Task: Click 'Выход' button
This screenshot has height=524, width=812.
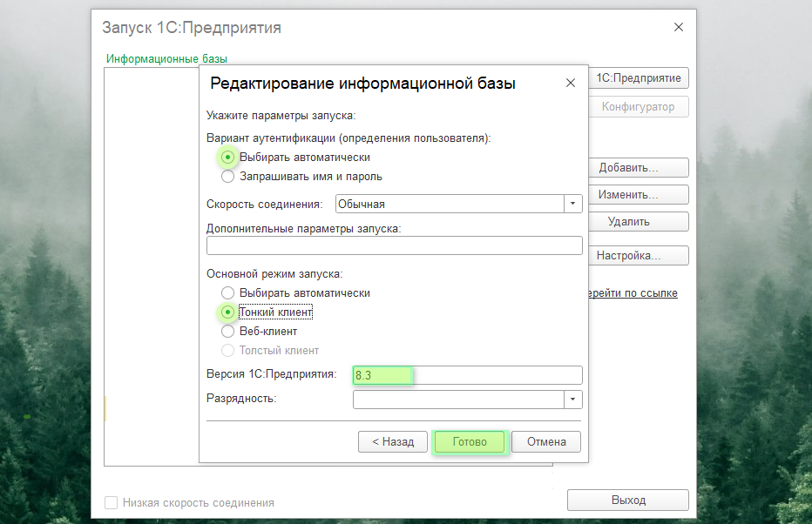Action: [628, 500]
